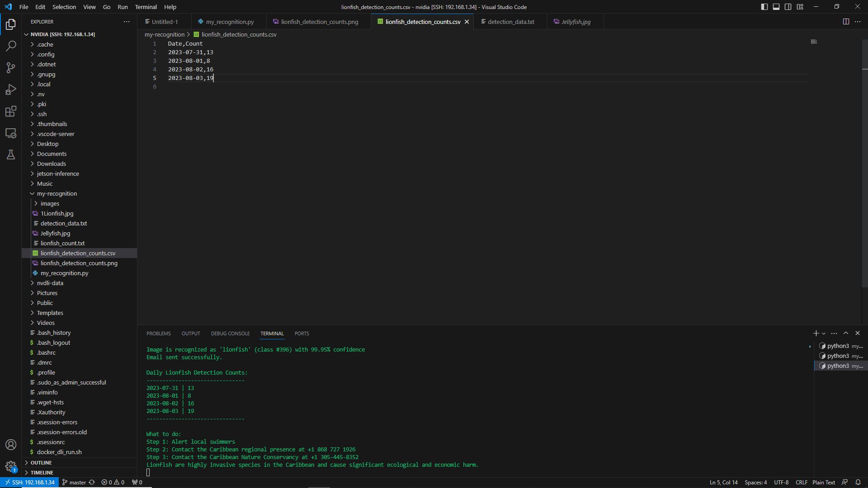This screenshot has width=868, height=488.
Task: Open lionfish_count.txt file
Action: pos(79,243)
